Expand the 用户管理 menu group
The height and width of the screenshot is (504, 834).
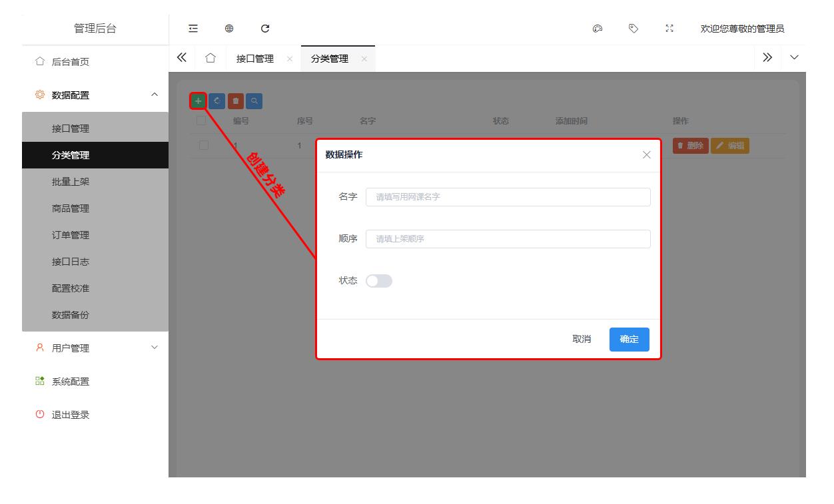(95, 348)
